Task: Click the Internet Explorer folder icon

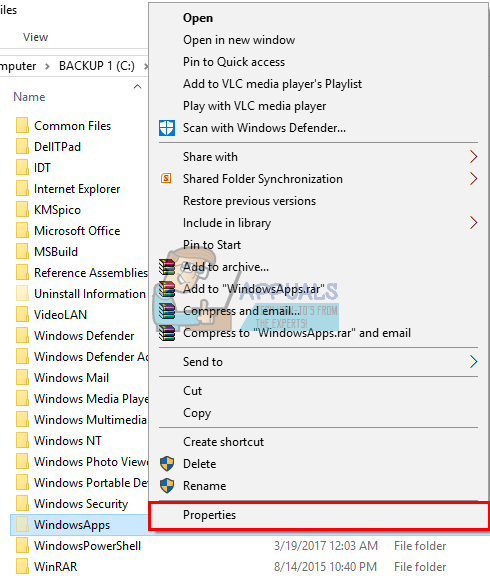Action: click(x=22, y=188)
